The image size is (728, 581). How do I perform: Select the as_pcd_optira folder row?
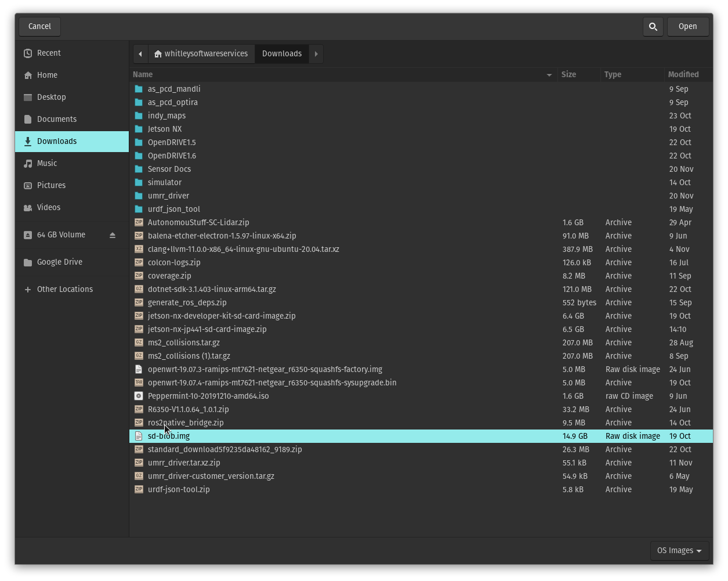click(421, 102)
